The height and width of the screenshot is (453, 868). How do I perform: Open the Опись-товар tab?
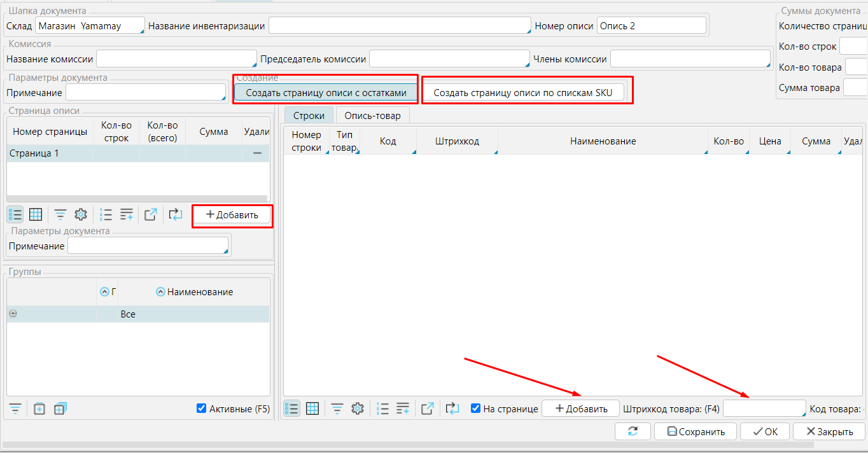coord(372,115)
